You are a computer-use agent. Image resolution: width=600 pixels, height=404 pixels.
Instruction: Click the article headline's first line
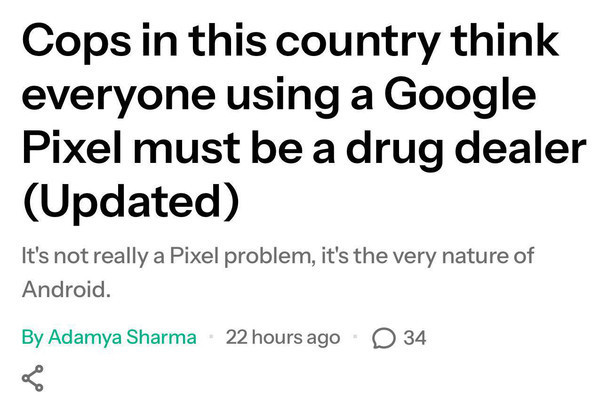[285, 42]
